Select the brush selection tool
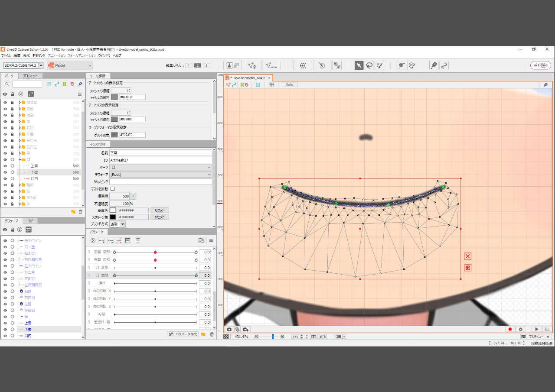Viewport: 555px width, 392px height. point(379,65)
